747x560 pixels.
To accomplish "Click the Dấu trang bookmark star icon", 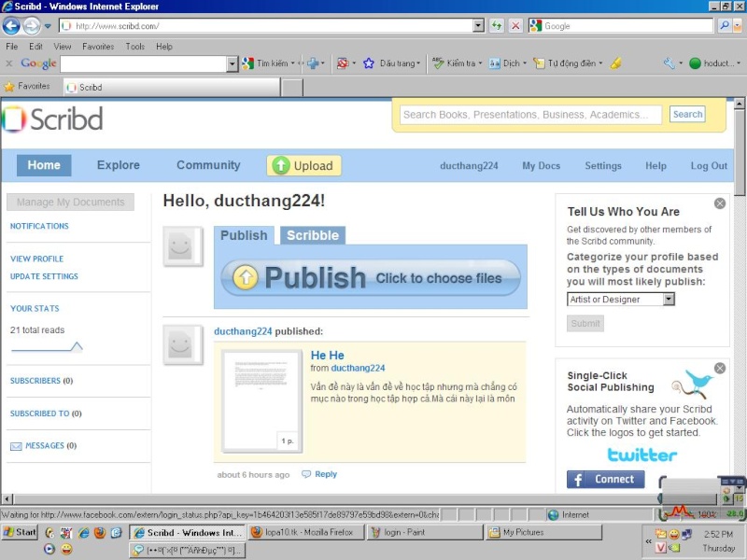I will (369, 63).
